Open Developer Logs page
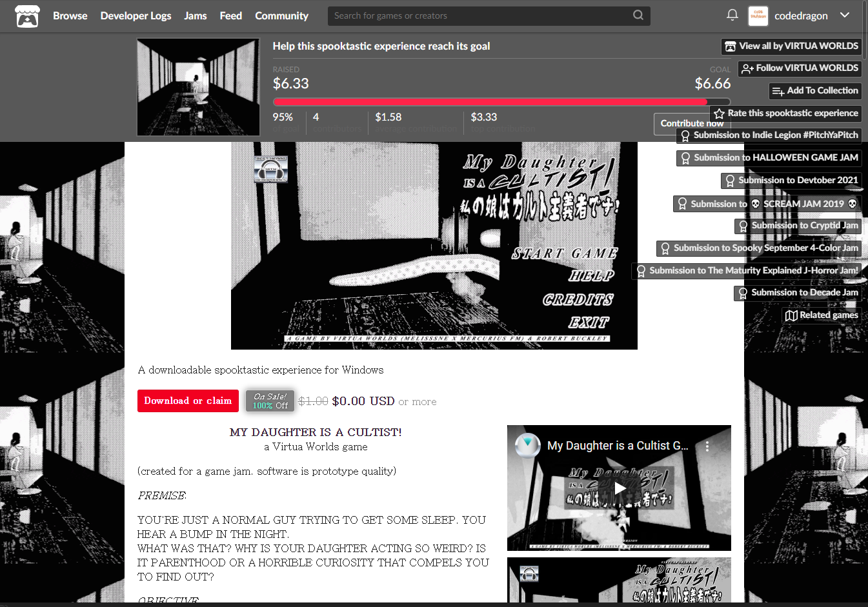 point(136,16)
